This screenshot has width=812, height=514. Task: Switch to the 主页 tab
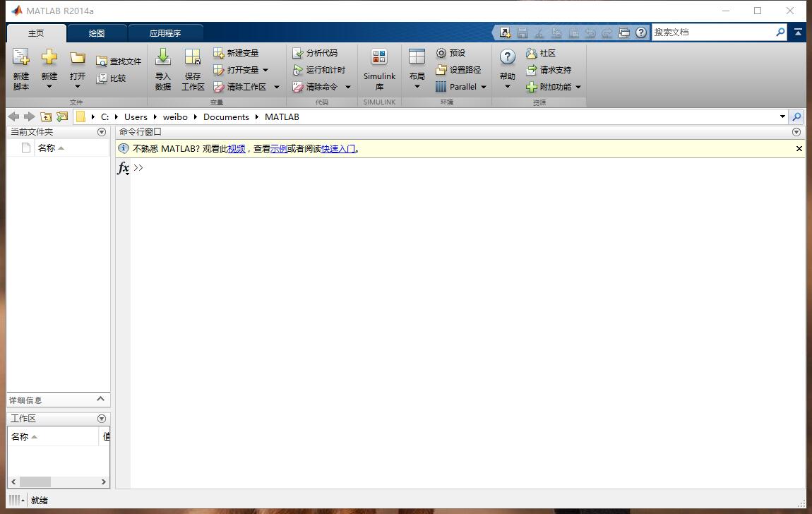pos(36,33)
